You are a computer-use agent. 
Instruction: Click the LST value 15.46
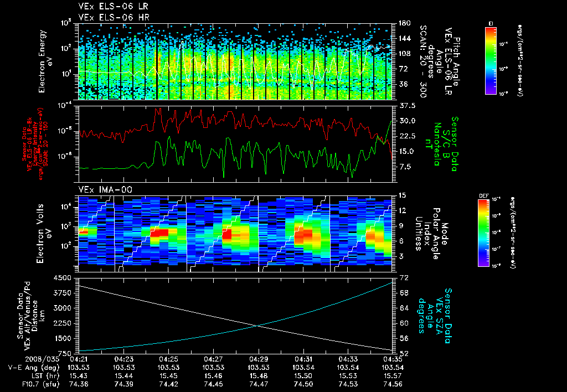coord(213,376)
